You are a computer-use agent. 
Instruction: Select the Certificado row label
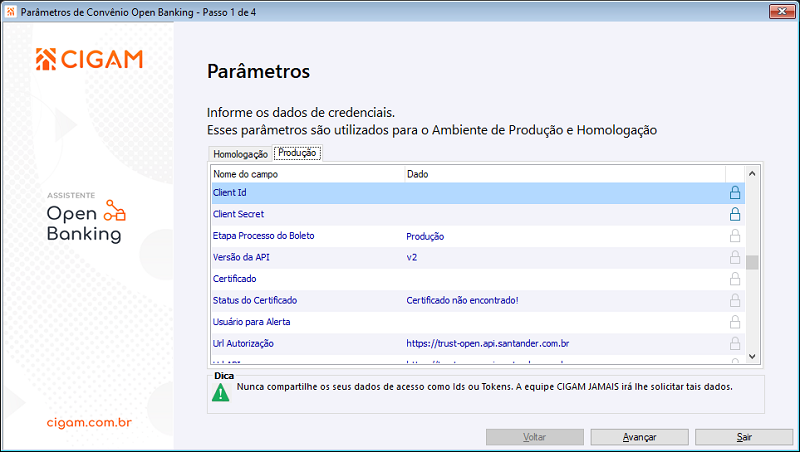(x=235, y=279)
